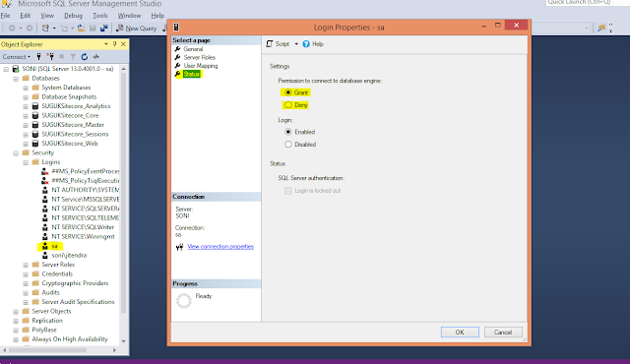The width and height of the screenshot is (630, 364).
Task: Open the Edit menu
Action: [x=26, y=16]
